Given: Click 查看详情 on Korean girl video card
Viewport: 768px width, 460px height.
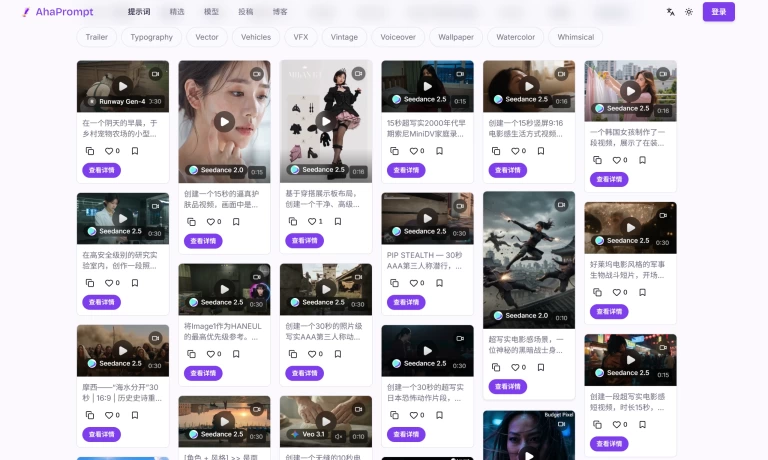Looking at the screenshot, I should tap(609, 179).
